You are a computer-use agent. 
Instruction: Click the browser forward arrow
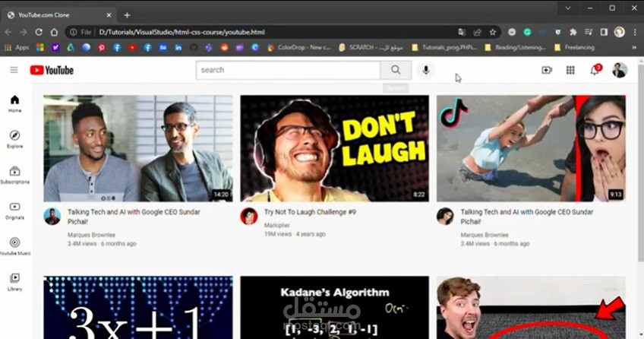tap(24, 32)
